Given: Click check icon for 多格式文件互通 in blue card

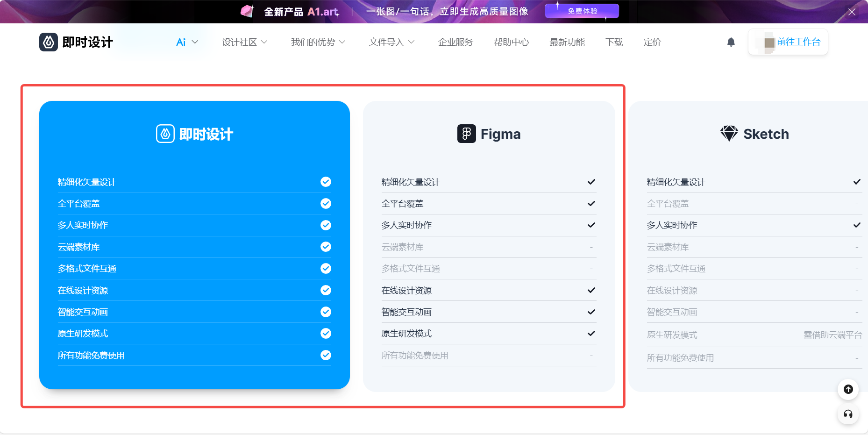Looking at the screenshot, I should tap(326, 268).
